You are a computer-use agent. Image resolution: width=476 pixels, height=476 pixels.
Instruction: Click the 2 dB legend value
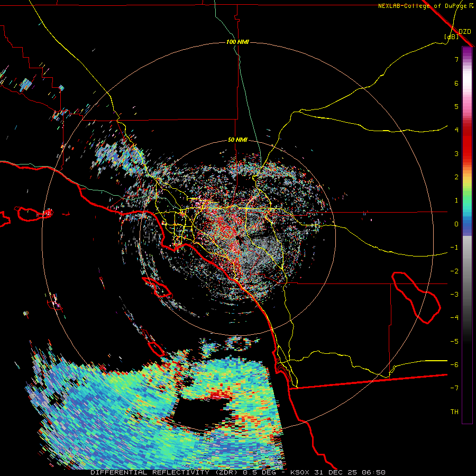pos(456,177)
